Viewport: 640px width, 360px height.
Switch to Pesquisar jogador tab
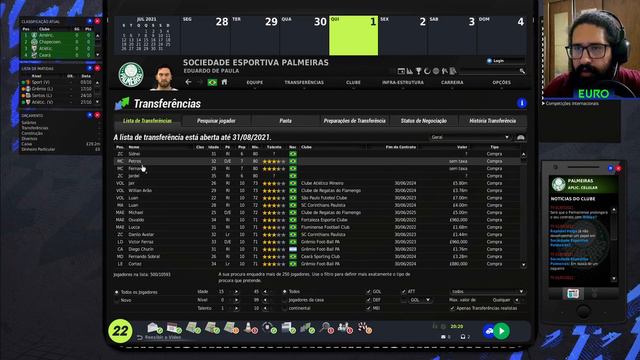(x=216, y=121)
